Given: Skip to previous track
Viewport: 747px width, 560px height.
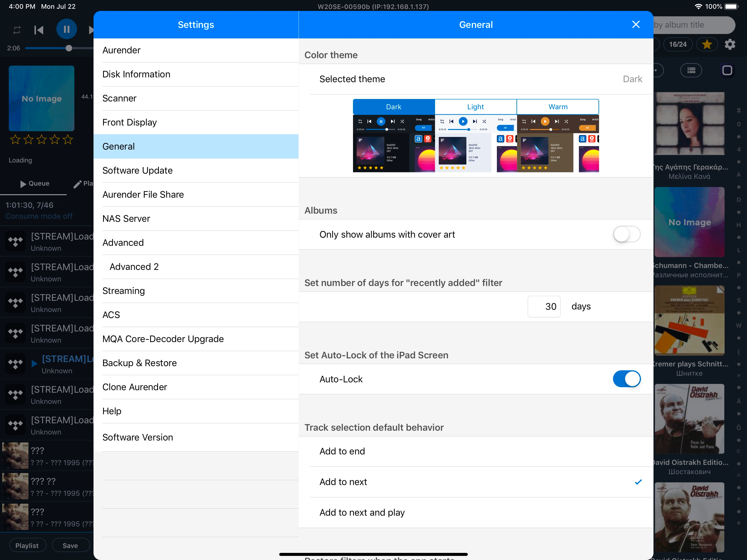Looking at the screenshot, I should tap(39, 30).
